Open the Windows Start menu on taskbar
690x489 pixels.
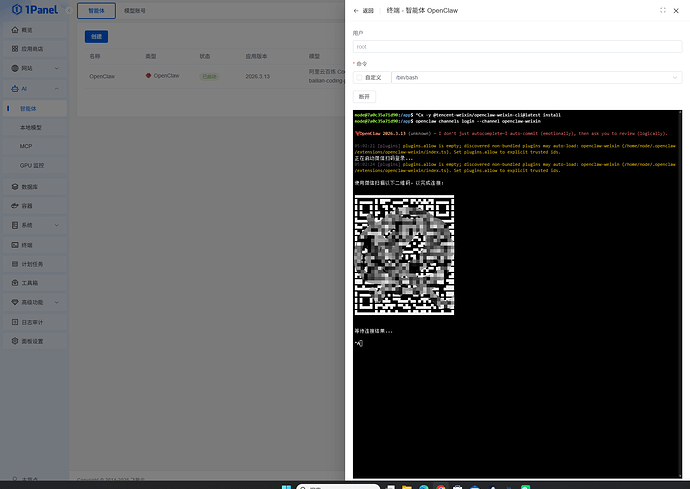[x=289, y=486]
